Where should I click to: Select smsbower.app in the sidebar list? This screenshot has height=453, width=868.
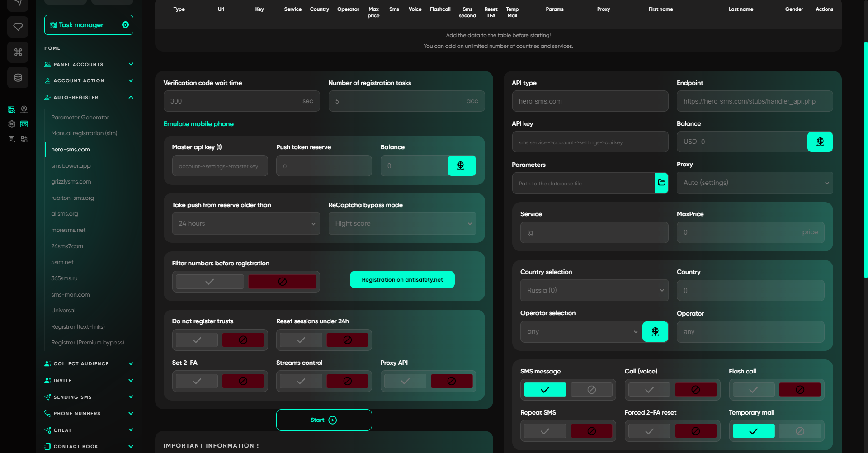[71, 166]
